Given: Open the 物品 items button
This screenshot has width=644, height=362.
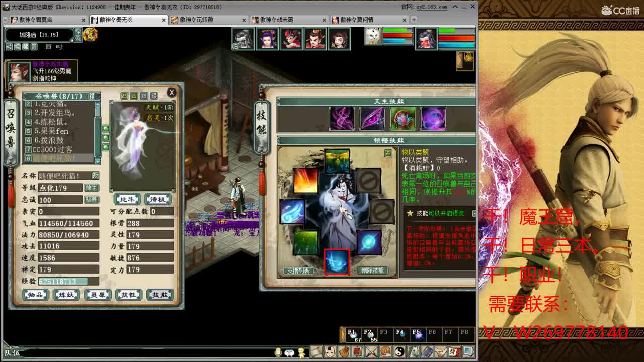Looking at the screenshot, I should coord(36,295).
